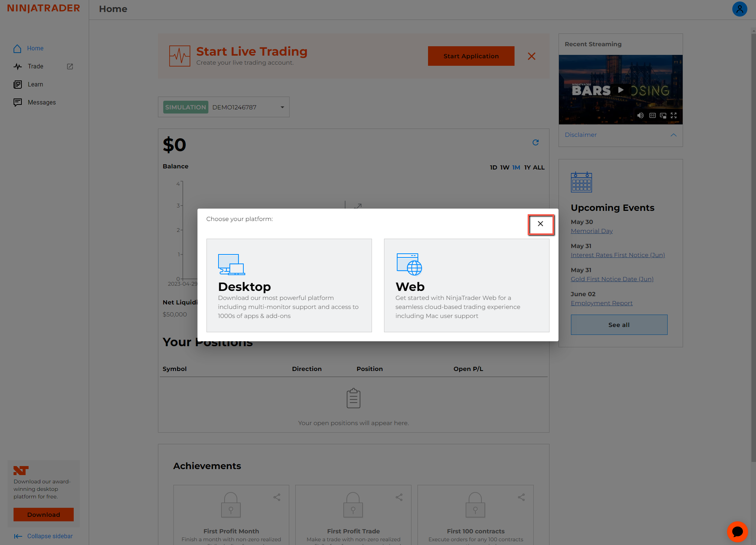Share the First Profit Month achievement
Image resolution: width=756 pixels, height=545 pixels.
click(277, 497)
